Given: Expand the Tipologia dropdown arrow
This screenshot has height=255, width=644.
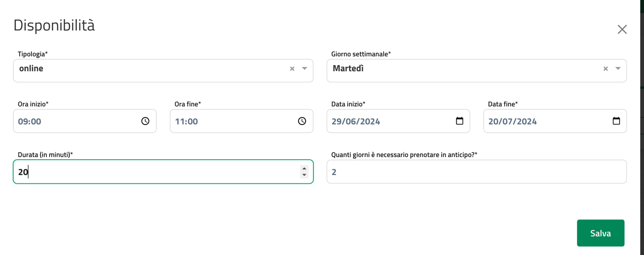Looking at the screenshot, I should point(305,69).
